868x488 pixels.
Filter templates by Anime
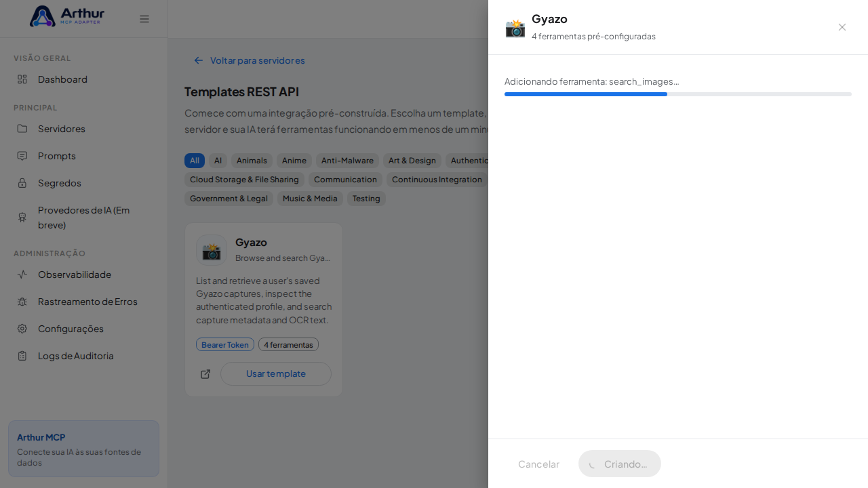click(294, 161)
